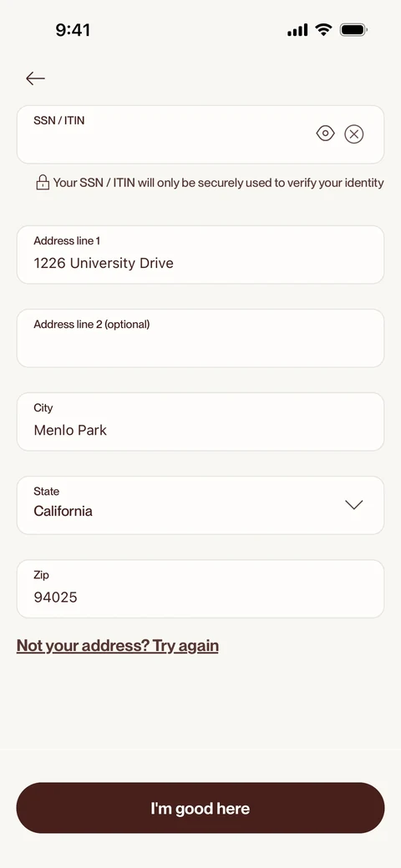Go back using the left arrow
Screen dimensions: 401x868
click(35, 78)
